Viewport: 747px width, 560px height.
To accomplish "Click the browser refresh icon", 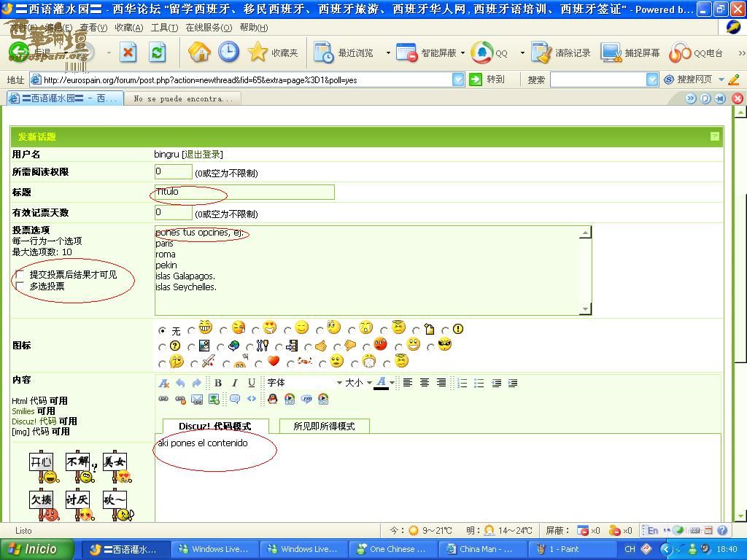I will [x=157, y=52].
